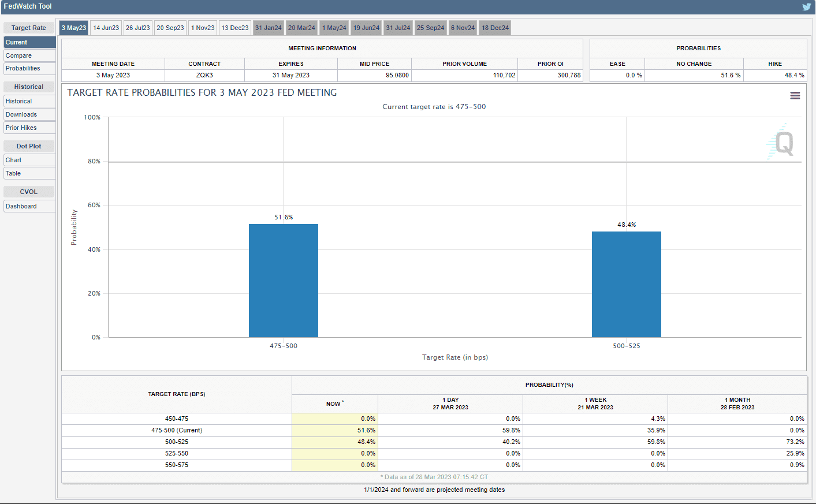
Task: Open the 13 Dec23 meeting tab
Action: point(235,28)
